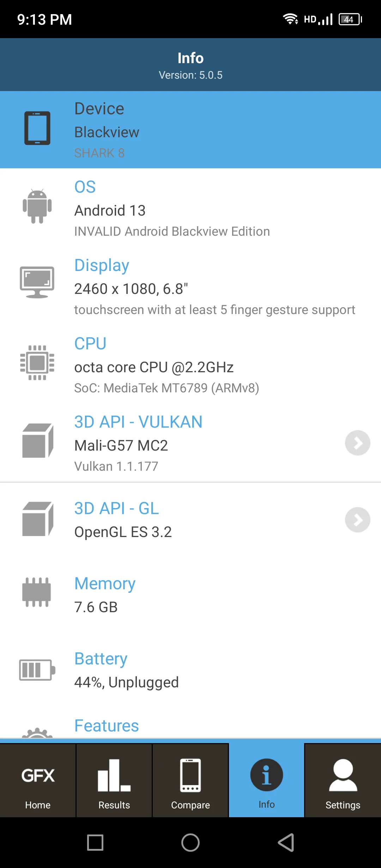Tap the Memory module icon
381x868 pixels.
[x=37, y=592]
